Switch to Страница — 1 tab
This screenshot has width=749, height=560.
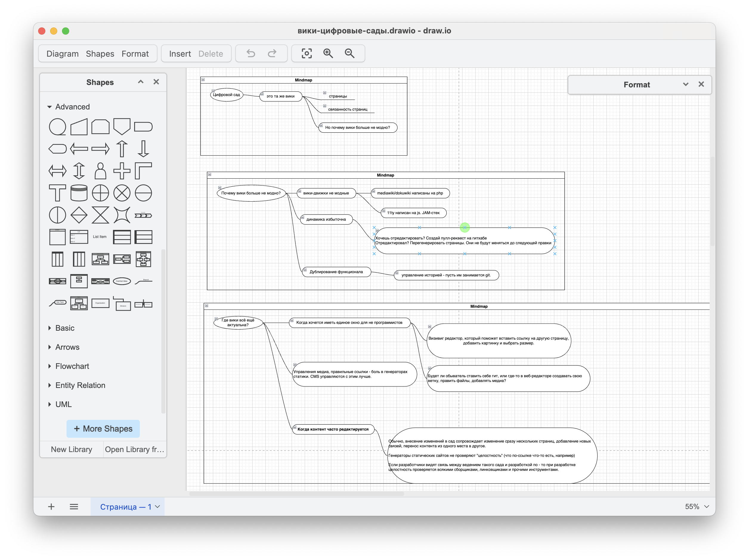[126, 507]
